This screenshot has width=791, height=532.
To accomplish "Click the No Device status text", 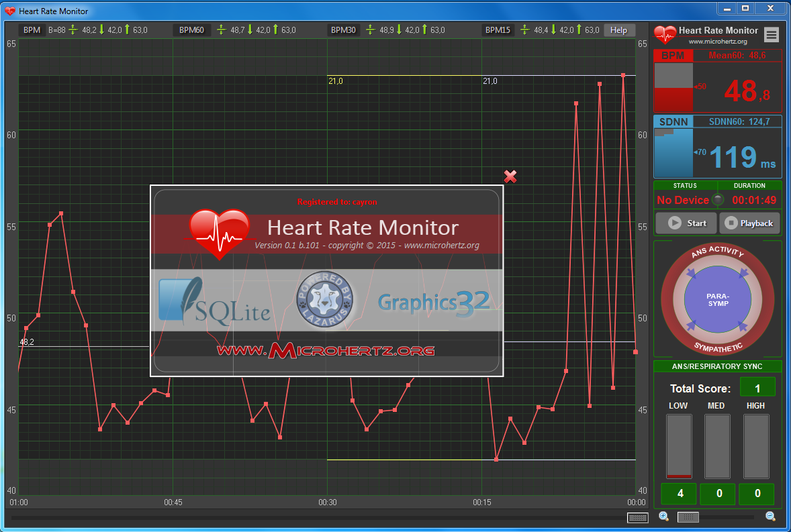I will coord(683,200).
